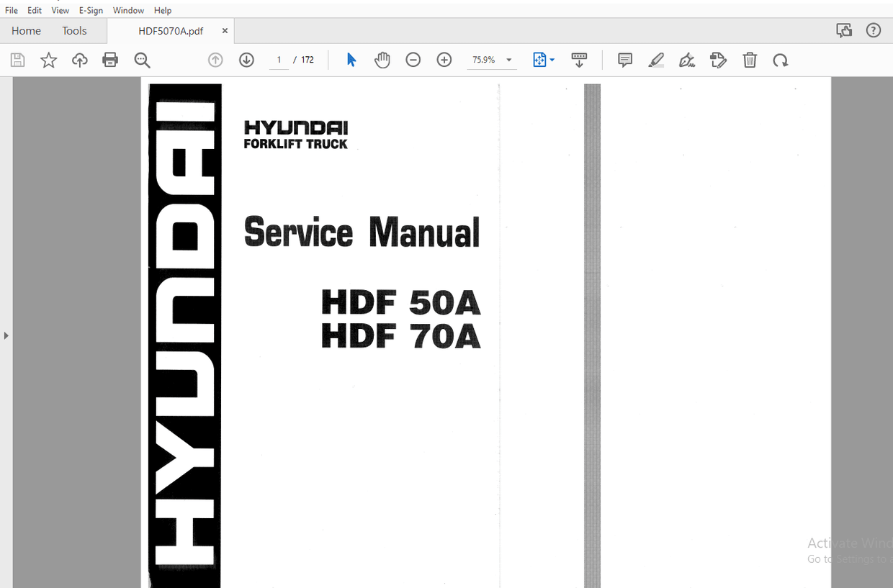The height and width of the screenshot is (588, 893).
Task: Switch to the Home tab
Action: [26, 30]
